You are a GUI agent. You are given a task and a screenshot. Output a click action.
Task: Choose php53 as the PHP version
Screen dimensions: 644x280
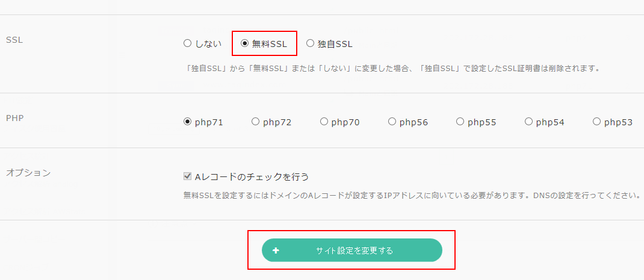596,122
